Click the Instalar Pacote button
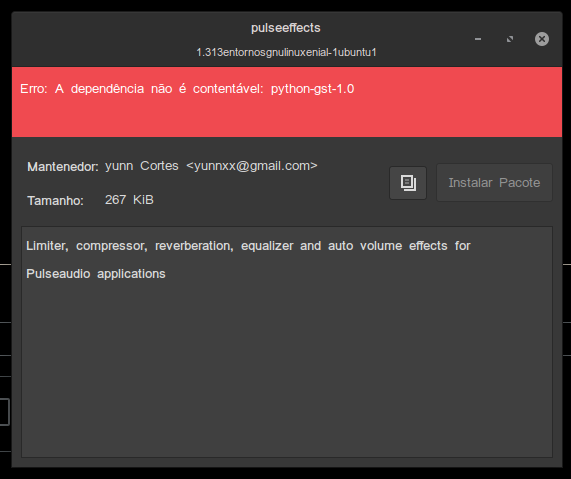 coord(494,182)
